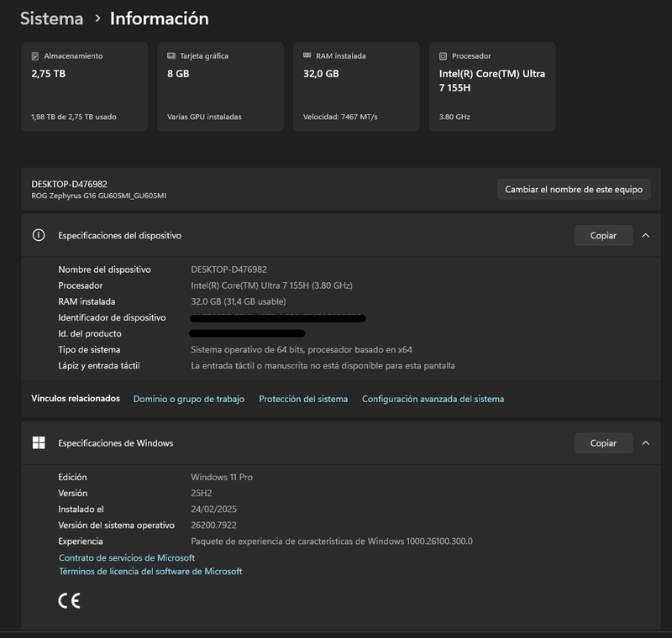Click the RAM instalada memory icon
Image resolution: width=672 pixels, height=638 pixels.
click(x=307, y=55)
